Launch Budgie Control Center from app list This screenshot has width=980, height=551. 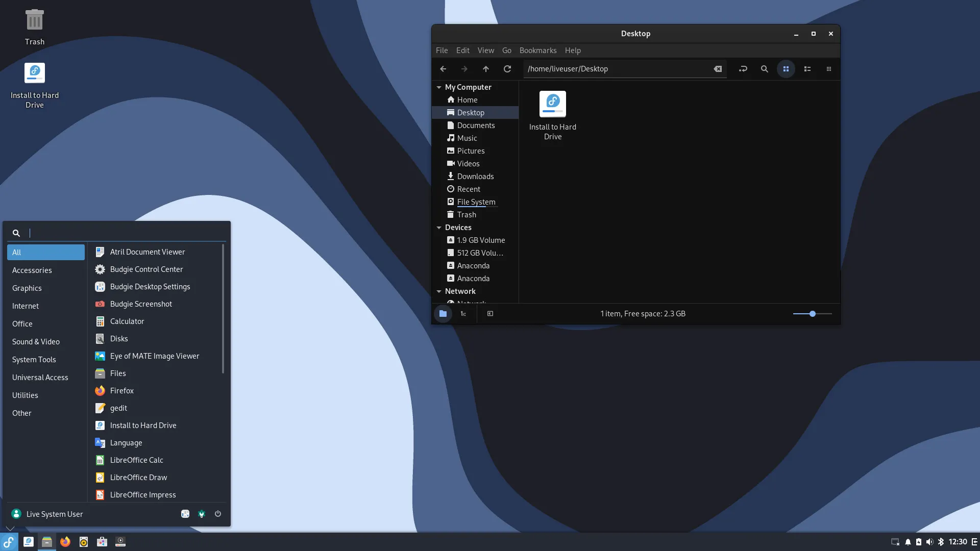pos(146,269)
